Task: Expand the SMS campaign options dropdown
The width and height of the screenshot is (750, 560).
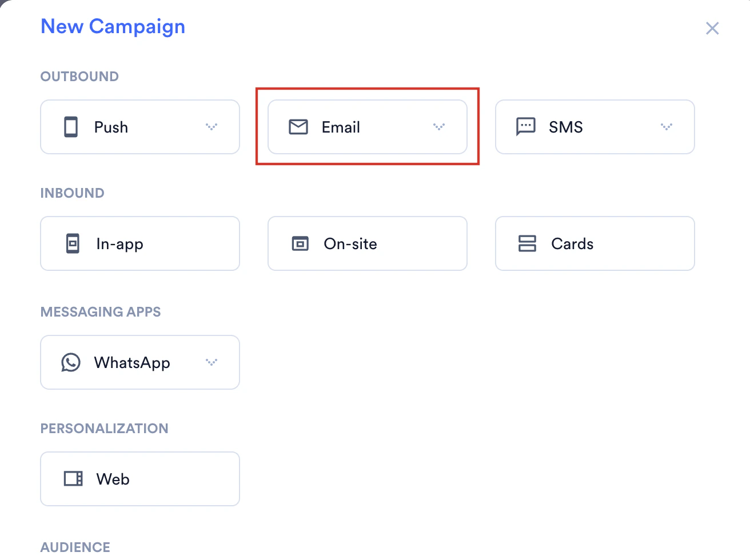Action: (x=667, y=127)
